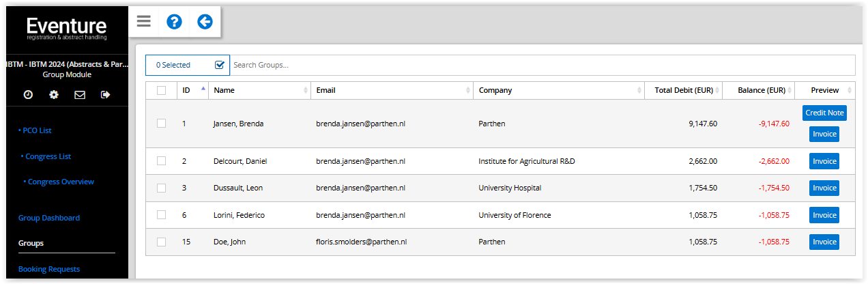This screenshot has height=284, width=868.
Task: Toggle the checkmark in the 0 Selected box
Action: point(220,65)
